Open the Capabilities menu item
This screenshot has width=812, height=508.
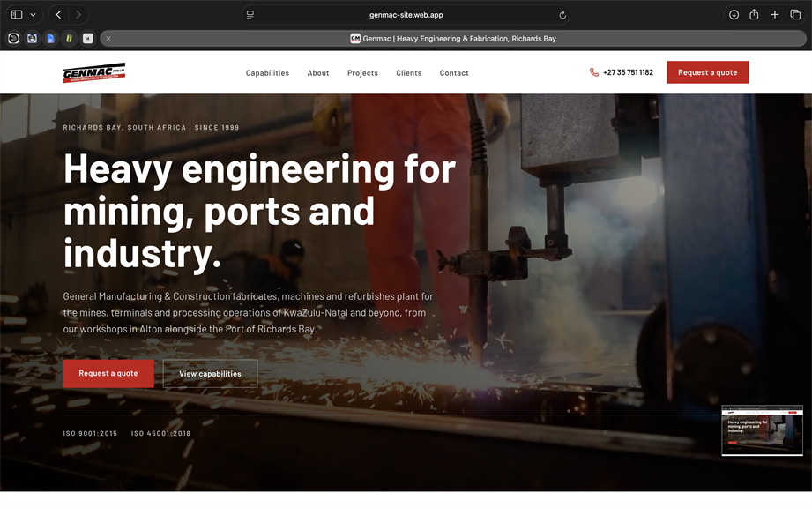point(267,73)
